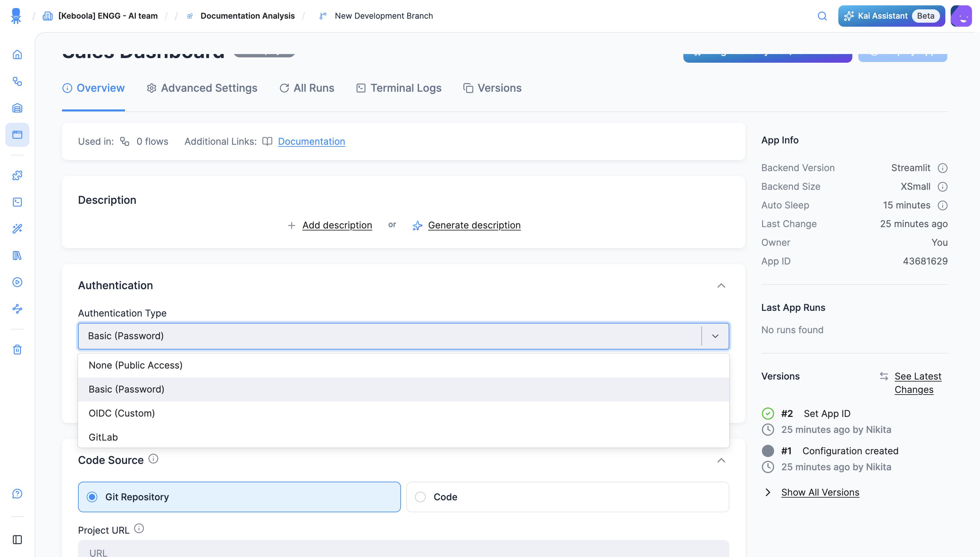
Task: Collapse the Authentication section chevron
Action: 721,286
